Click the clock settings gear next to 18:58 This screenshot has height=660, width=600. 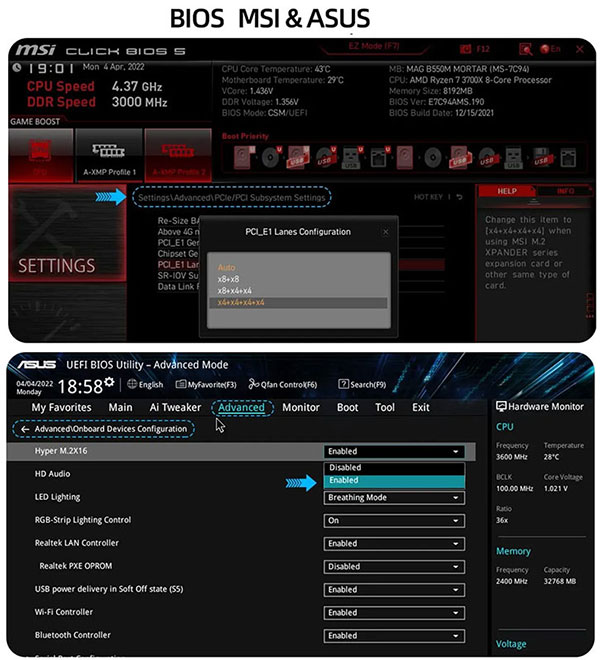point(109,382)
